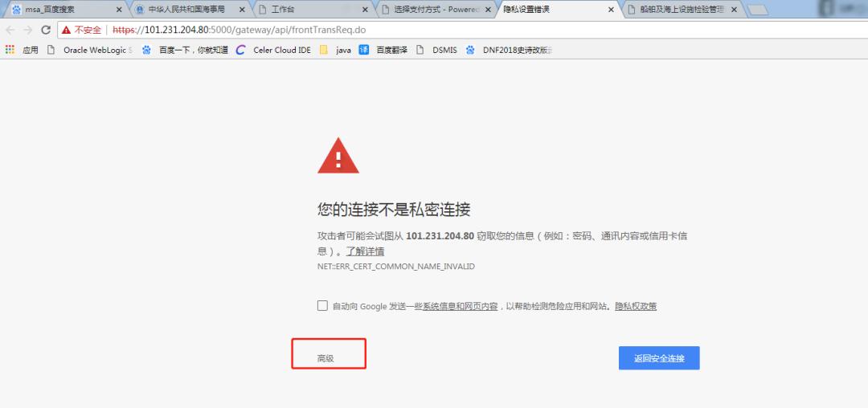Expand the 高级 advanced options
The image size is (868, 408).
[325, 358]
